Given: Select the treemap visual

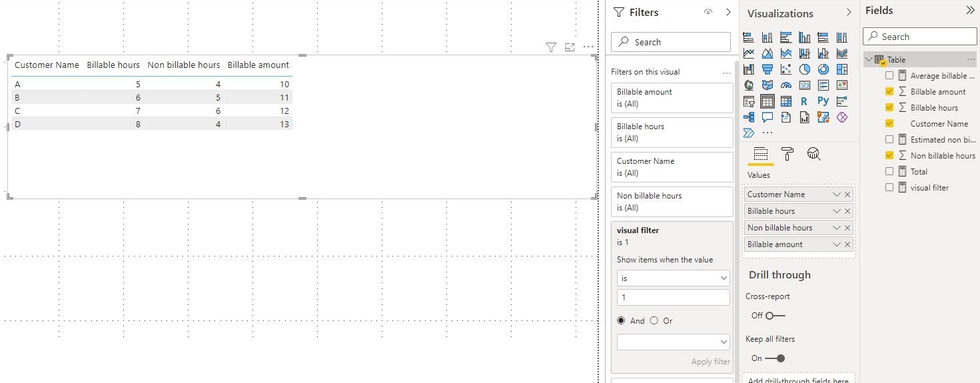Looking at the screenshot, I should tap(842, 69).
